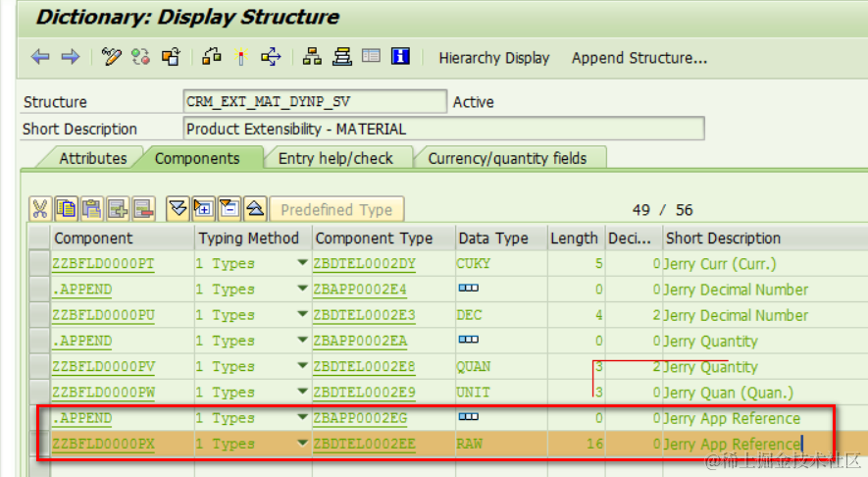Open component link ZZBFLD0000PT
This screenshot has width=868, height=477.
(x=103, y=264)
